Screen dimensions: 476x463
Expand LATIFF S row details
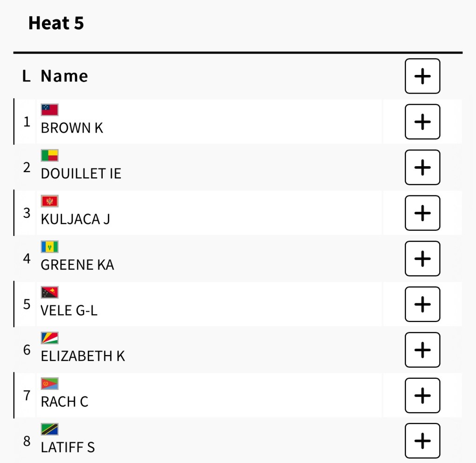(422, 441)
